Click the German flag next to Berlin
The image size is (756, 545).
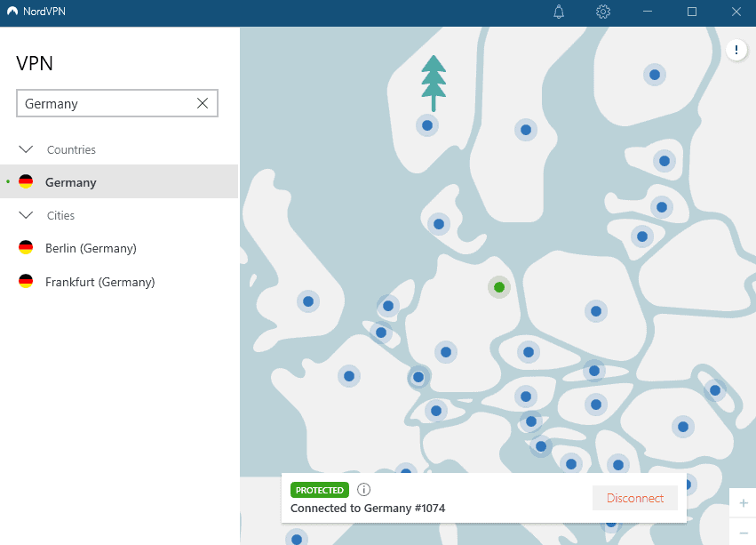point(26,248)
